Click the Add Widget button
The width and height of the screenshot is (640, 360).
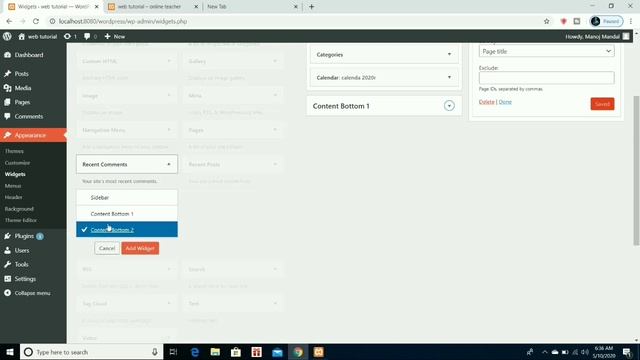tap(140, 248)
